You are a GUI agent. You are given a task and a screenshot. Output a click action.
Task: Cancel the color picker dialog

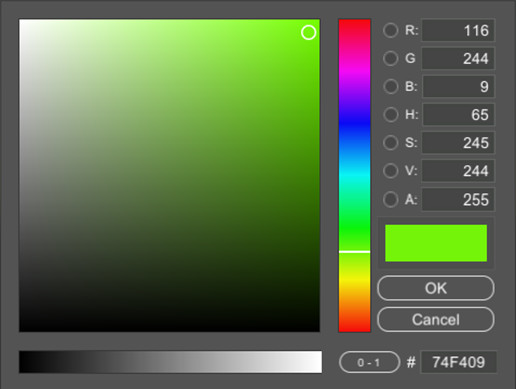coord(436,320)
